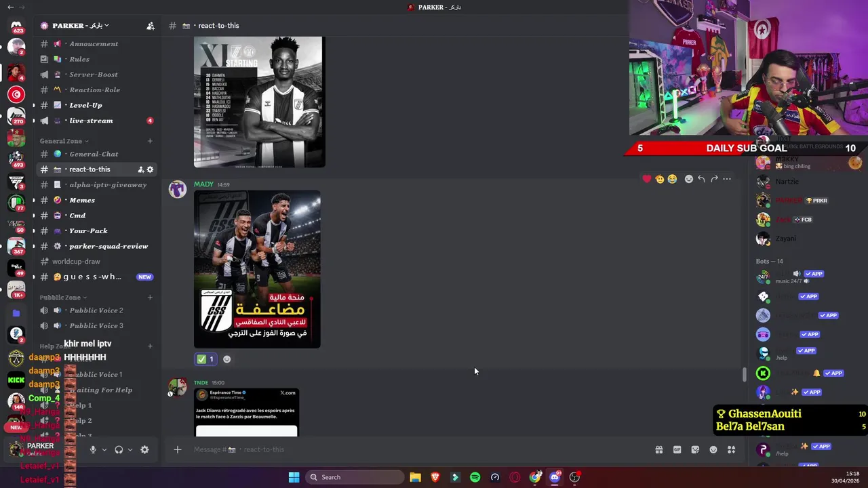This screenshot has width=868, height=488.
Task: Click the Reply arrow on MADY's message
Action: 701,179
